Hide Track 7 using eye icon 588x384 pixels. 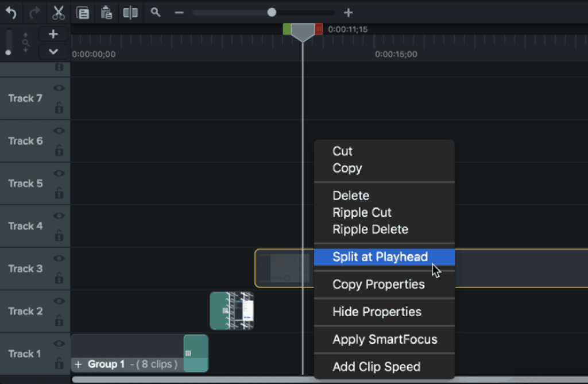tap(59, 88)
